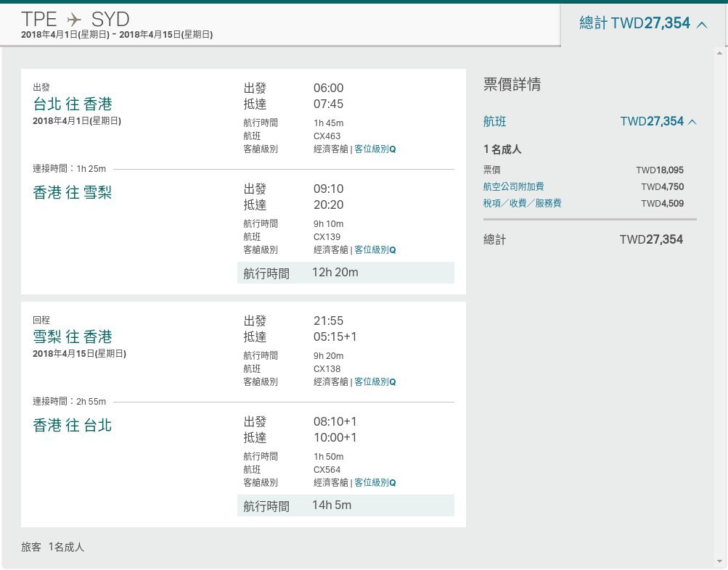Screen dimensions: 728x570
Task: Open the 航空公司附加費 link
Action: pyautogui.click(x=513, y=186)
